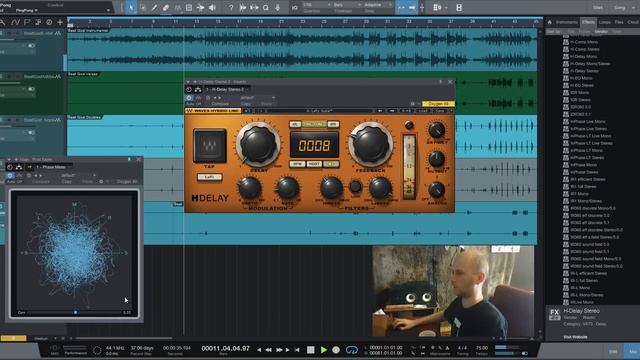Screen dimensions: 640x360
Task: Click the green Play button
Action: [x=324, y=350]
